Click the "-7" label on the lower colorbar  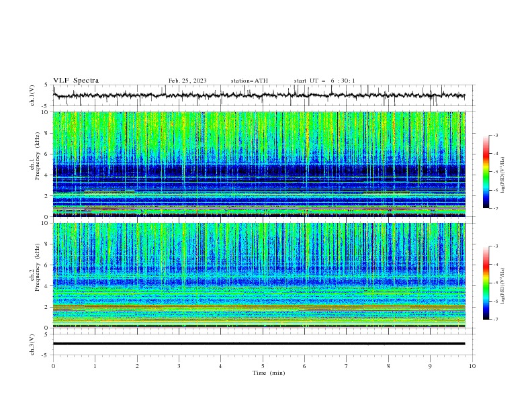[495, 320]
